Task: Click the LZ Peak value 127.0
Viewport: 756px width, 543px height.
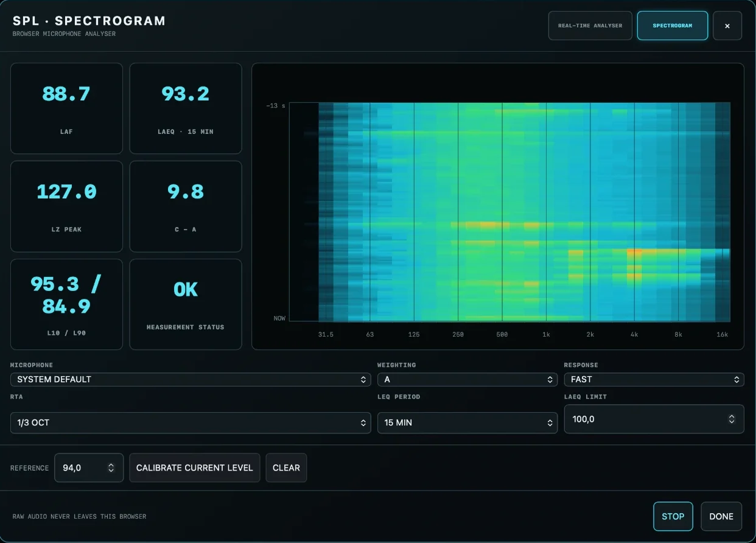Action: pos(66,192)
